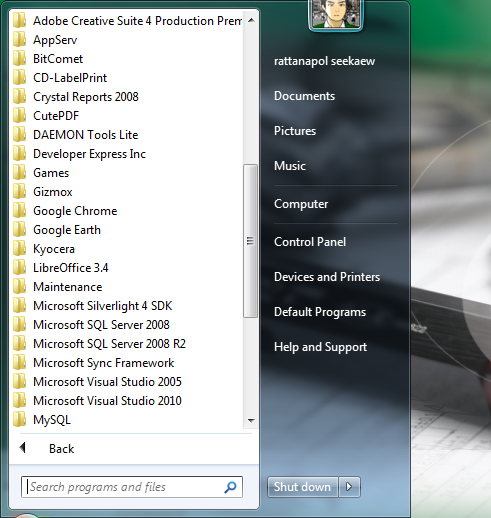
Task: Open Devices and Printers
Action: point(327,277)
